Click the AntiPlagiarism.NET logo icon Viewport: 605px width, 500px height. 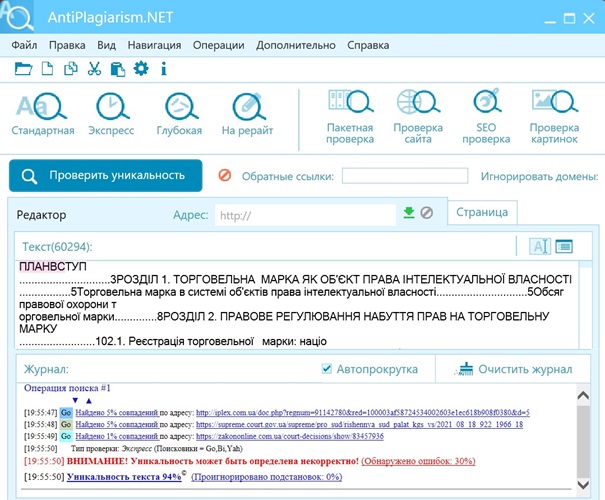(x=17, y=16)
